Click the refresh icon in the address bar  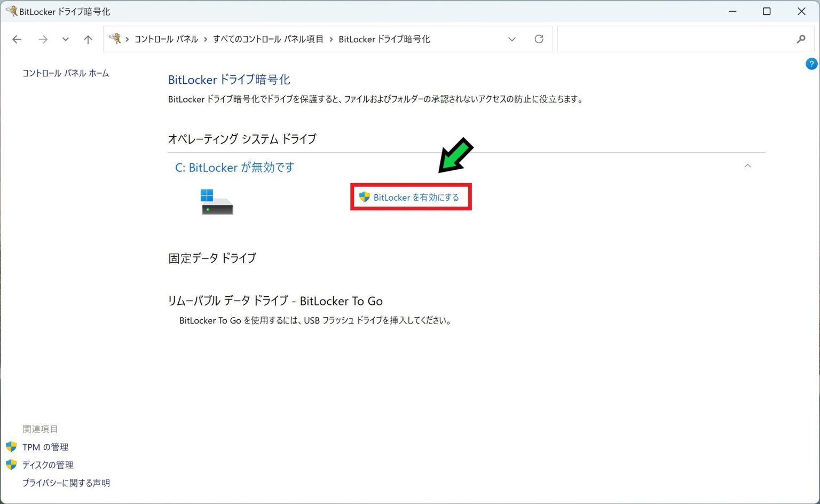[x=539, y=38]
